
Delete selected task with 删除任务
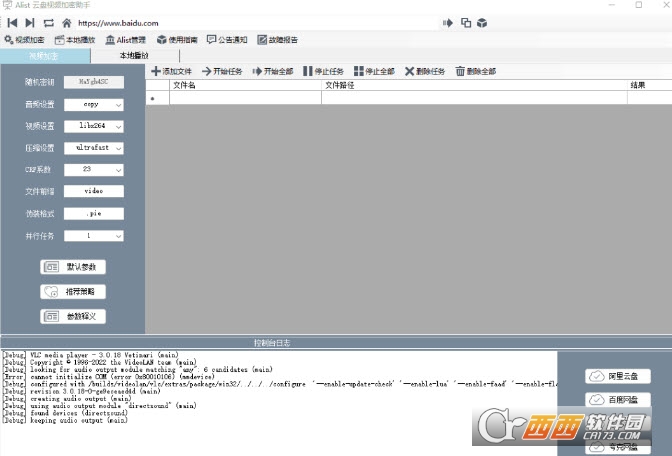pos(425,71)
